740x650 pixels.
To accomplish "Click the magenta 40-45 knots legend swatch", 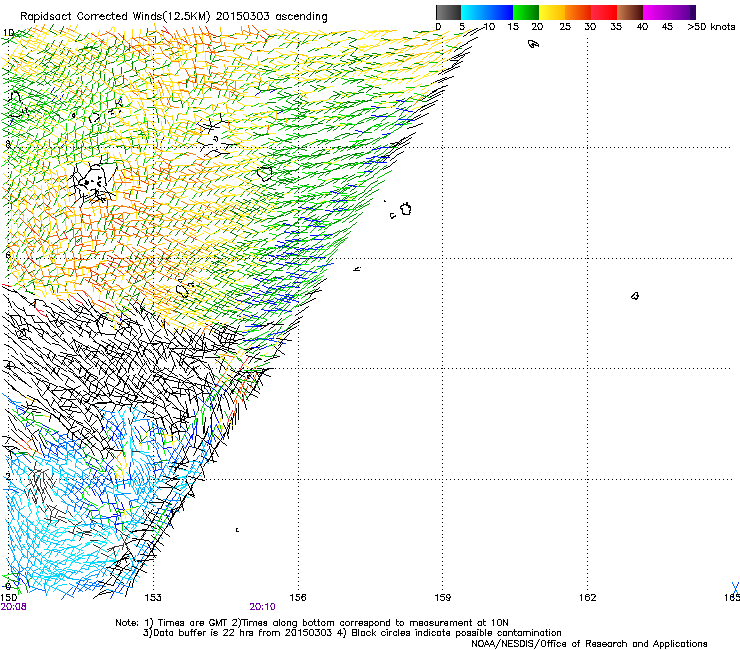I will coord(656,12).
